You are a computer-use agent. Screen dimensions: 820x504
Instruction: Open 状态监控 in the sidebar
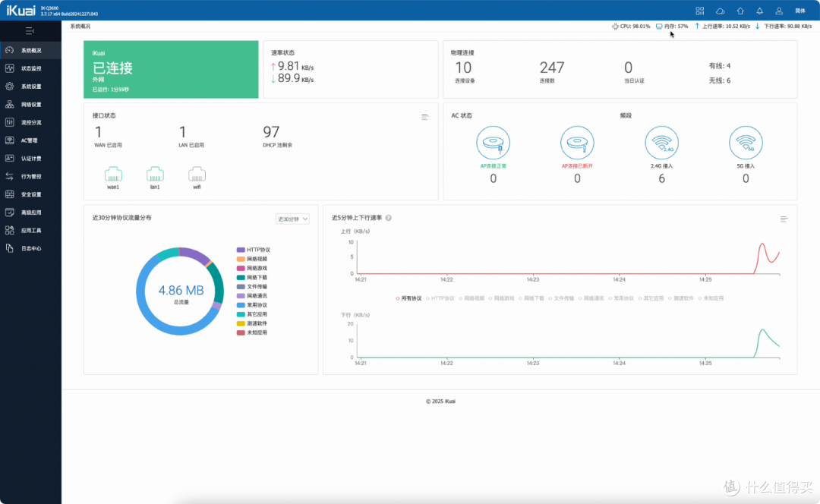point(30,68)
